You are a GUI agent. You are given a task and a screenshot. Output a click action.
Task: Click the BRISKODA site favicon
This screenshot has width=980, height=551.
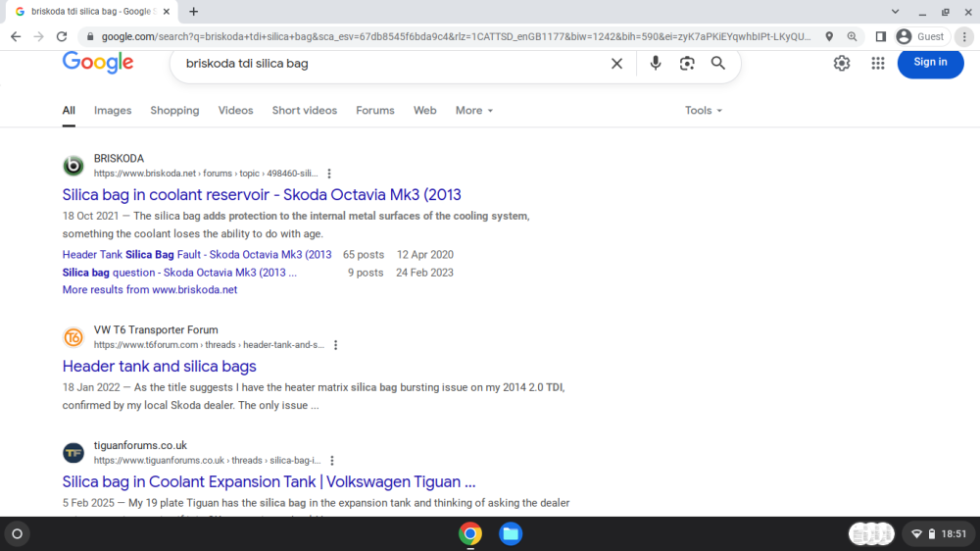[x=73, y=166]
